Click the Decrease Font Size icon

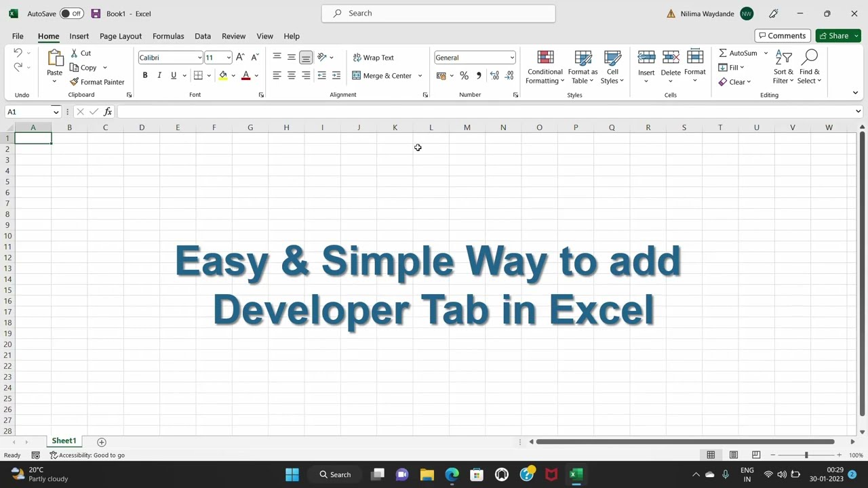(254, 58)
